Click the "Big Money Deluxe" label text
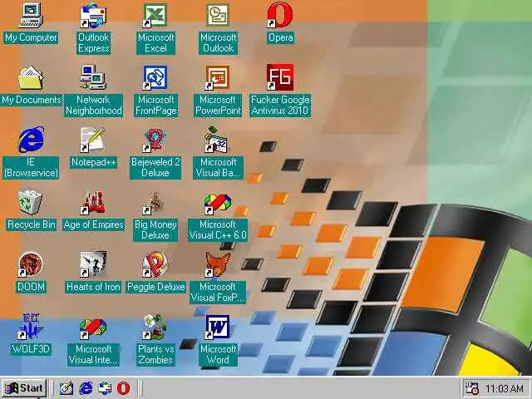 155,230
